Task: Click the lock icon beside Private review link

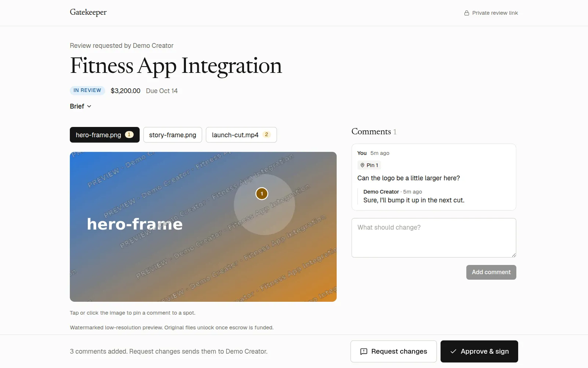Action: pyautogui.click(x=467, y=13)
